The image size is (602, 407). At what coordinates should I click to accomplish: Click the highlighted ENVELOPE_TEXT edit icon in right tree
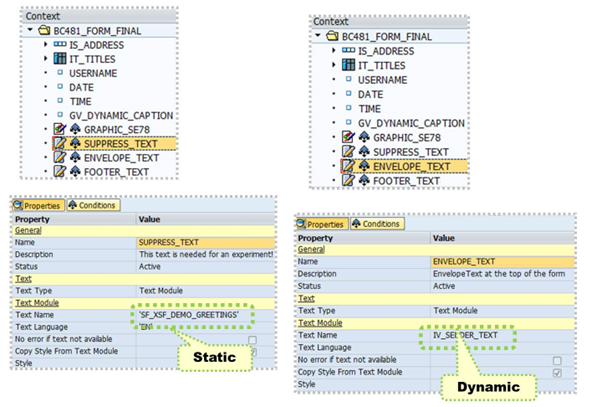pos(348,165)
